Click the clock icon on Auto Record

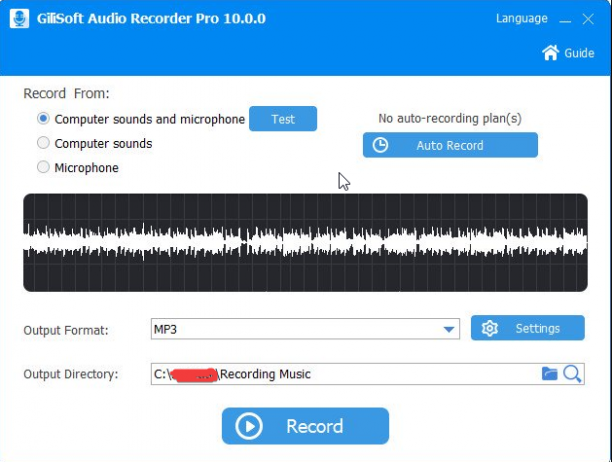[x=380, y=145]
